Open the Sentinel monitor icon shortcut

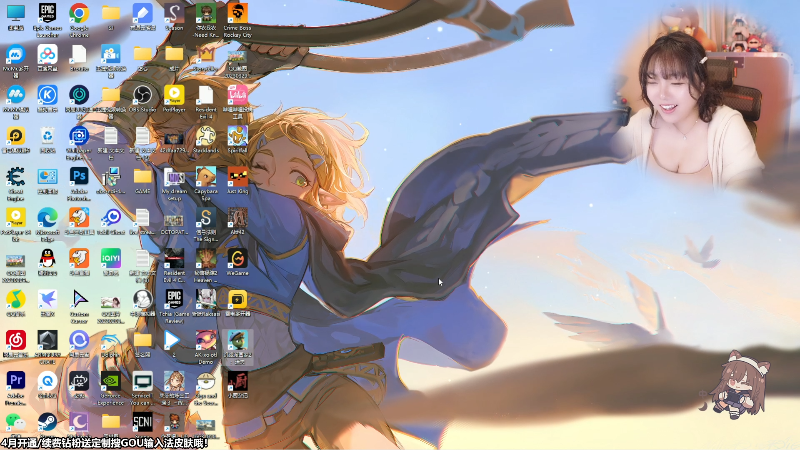(142, 381)
